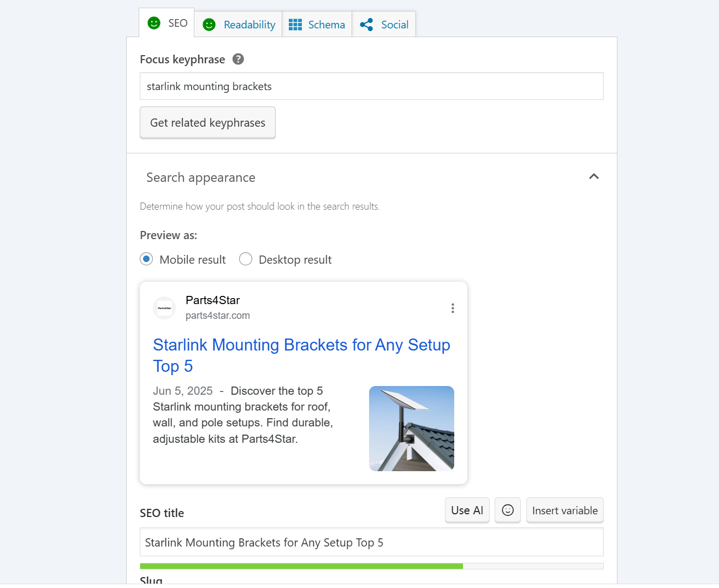Click the green SEO title progress bar

[300, 566]
